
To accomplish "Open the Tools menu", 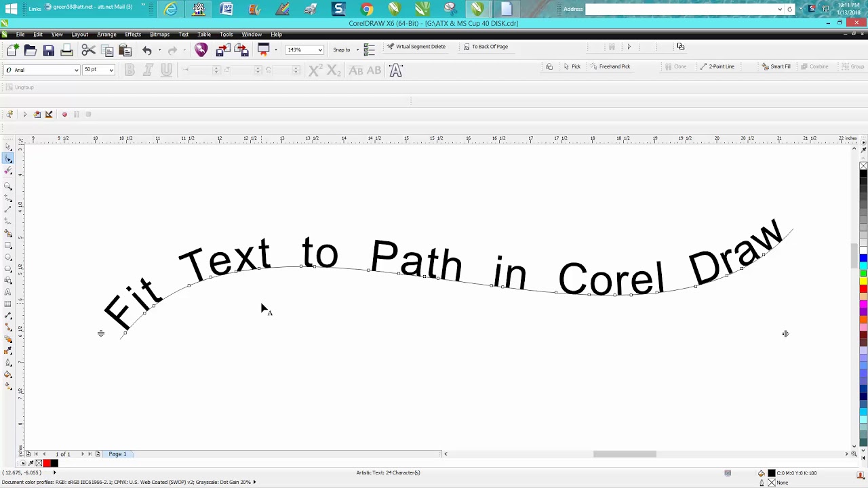I will tap(226, 35).
